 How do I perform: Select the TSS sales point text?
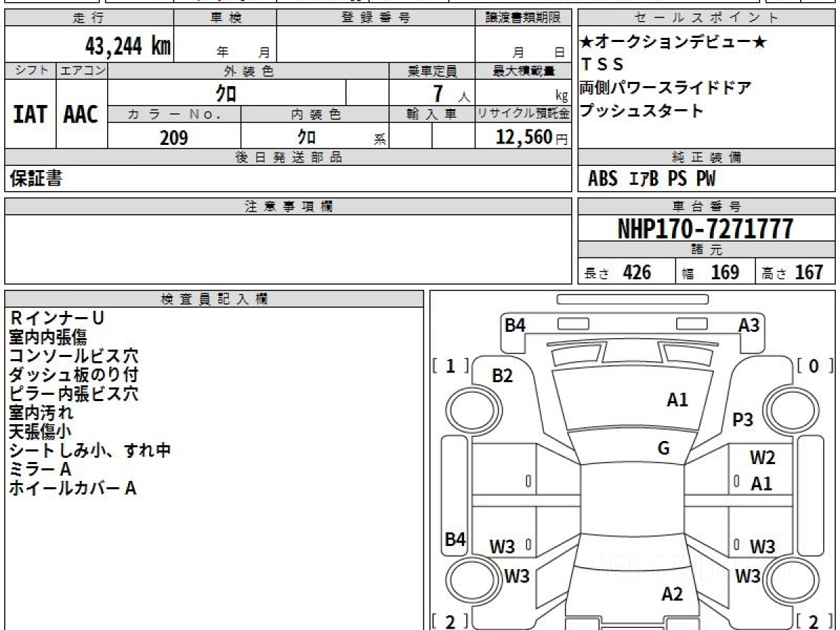point(603,65)
